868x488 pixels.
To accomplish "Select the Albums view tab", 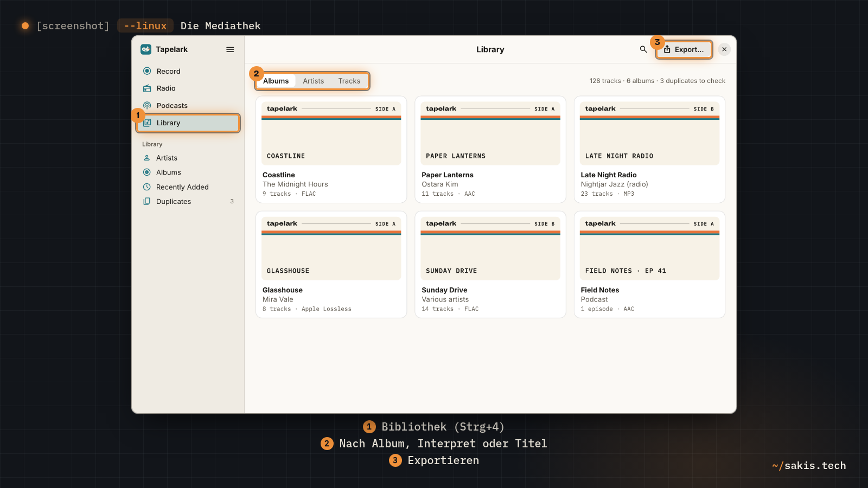I will click(276, 81).
